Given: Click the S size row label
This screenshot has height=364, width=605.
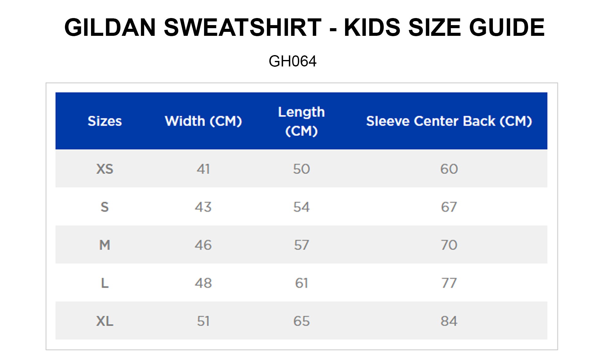Looking at the screenshot, I should [x=105, y=207].
